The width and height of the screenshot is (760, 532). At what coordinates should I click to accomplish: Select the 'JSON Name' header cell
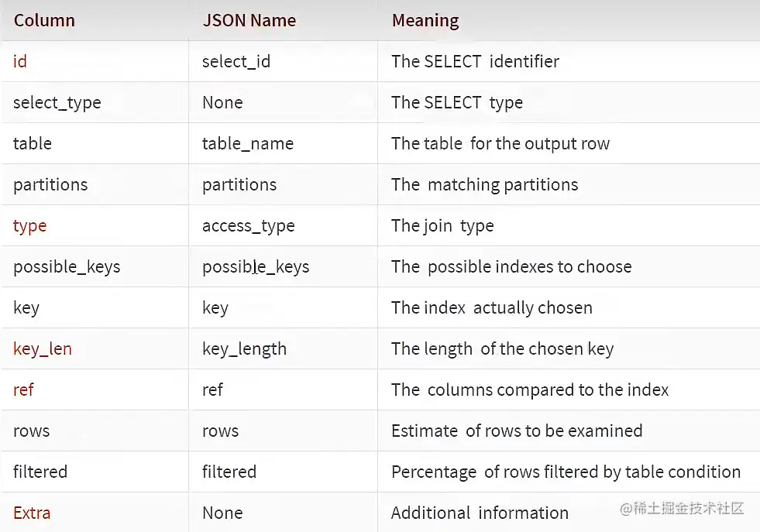click(x=249, y=20)
